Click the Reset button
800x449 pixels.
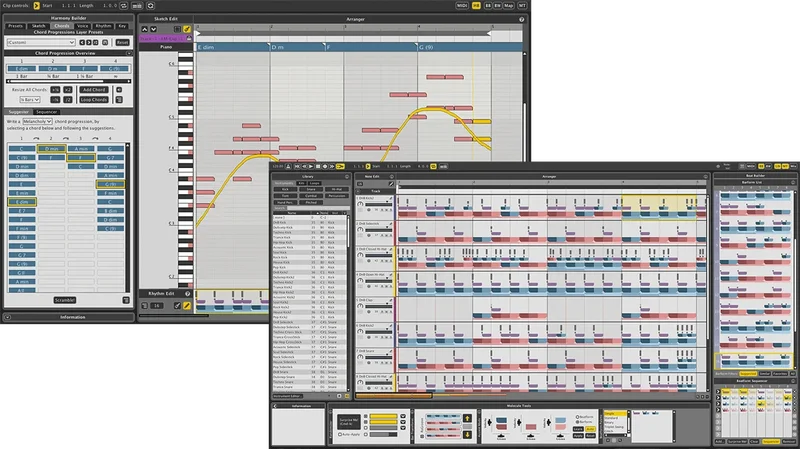point(122,42)
